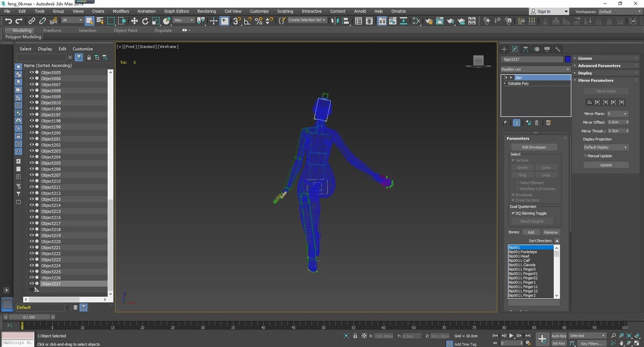Expand the Advanced Parameters rollout
The image size is (644, 347).
[x=599, y=66]
